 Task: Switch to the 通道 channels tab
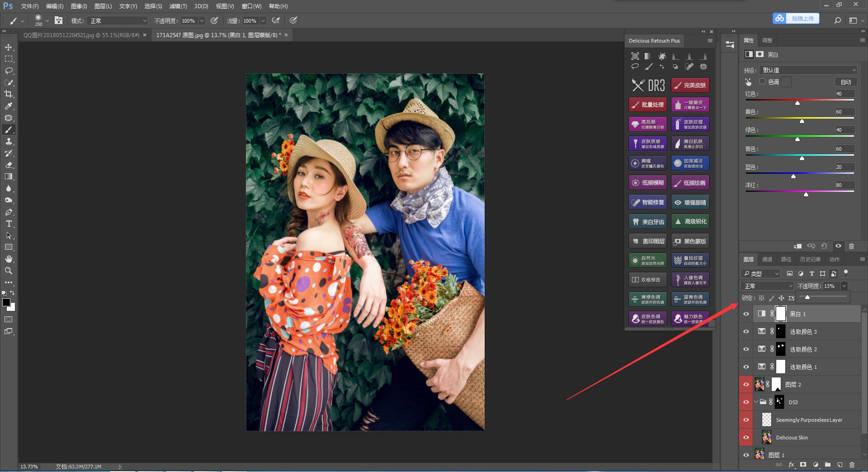click(767, 259)
